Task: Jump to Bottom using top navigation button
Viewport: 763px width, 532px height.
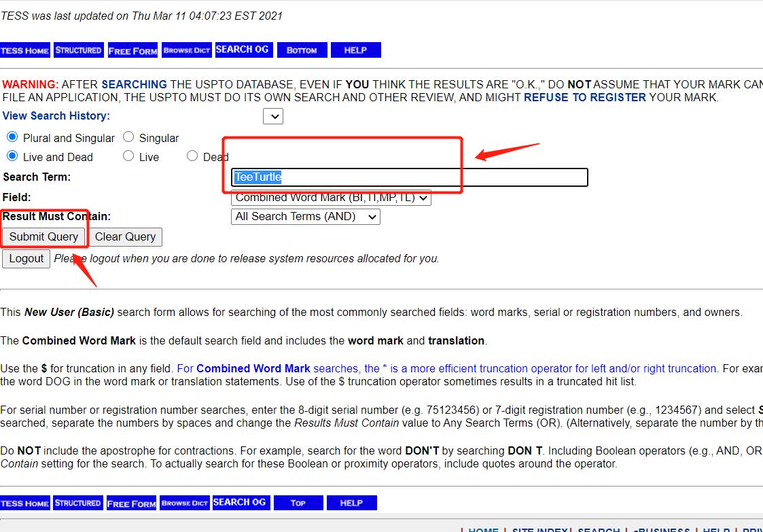Action: [x=302, y=50]
